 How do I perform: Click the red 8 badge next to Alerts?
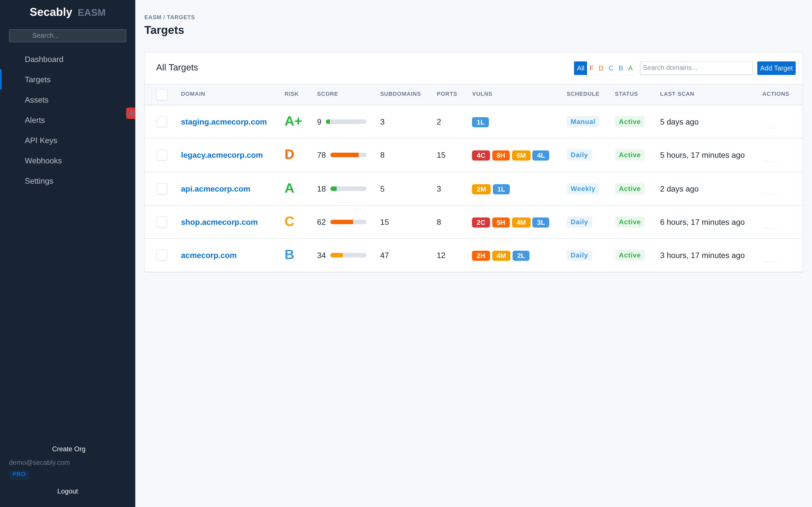(x=131, y=113)
